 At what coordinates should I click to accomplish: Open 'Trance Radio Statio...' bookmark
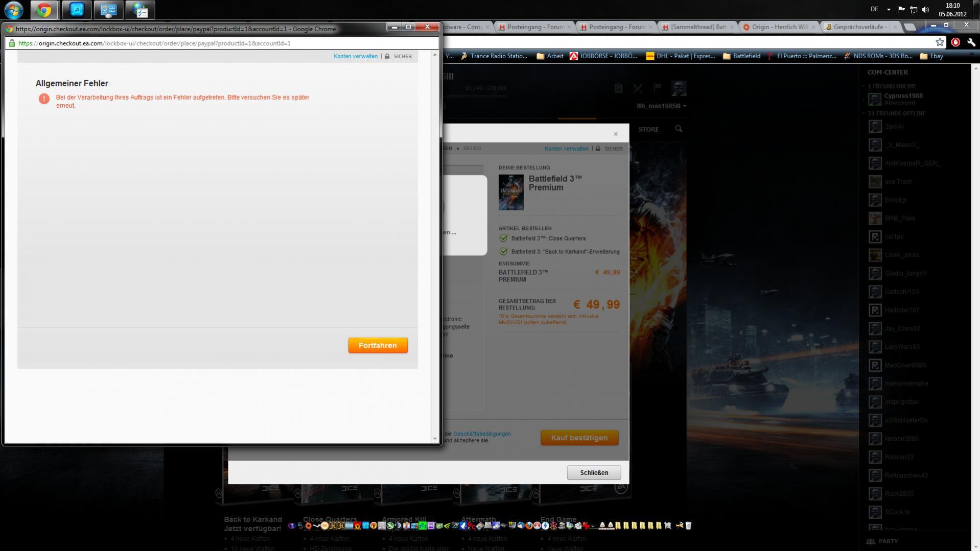[x=494, y=56]
